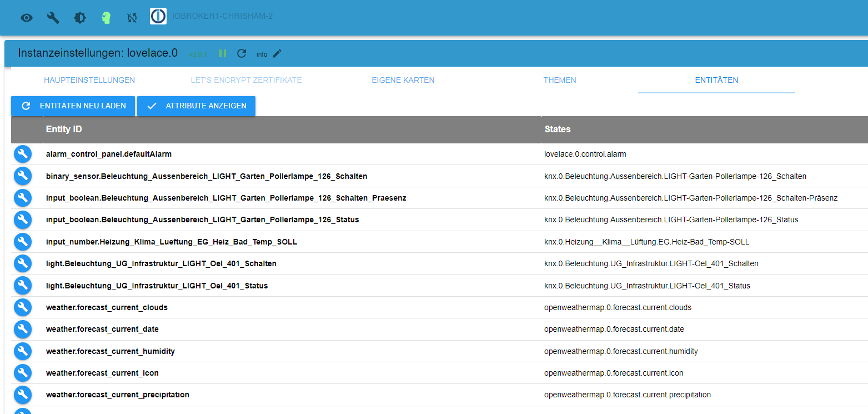Screen dimensions: 868x414
Task: Click wrench icon for weather.forecast_current_date
Action: (x=23, y=329)
